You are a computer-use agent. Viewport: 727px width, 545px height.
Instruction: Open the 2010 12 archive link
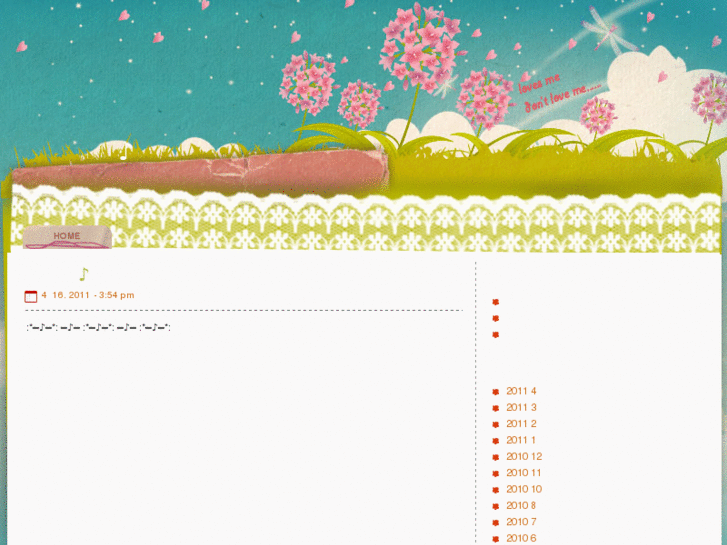524,456
